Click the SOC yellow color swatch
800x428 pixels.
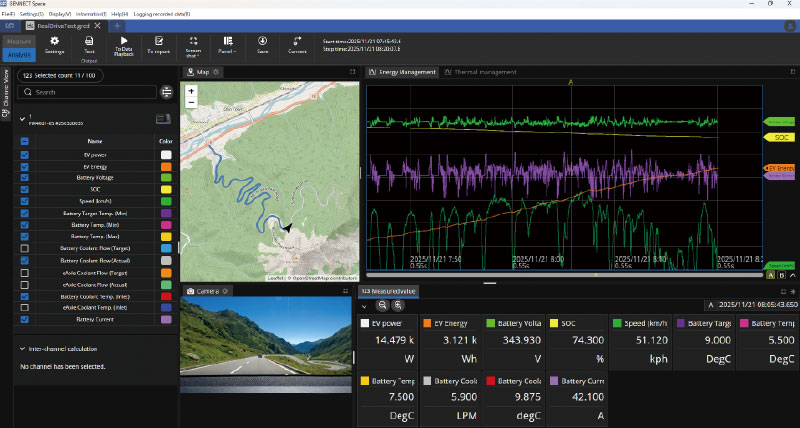tap(166, 190)
